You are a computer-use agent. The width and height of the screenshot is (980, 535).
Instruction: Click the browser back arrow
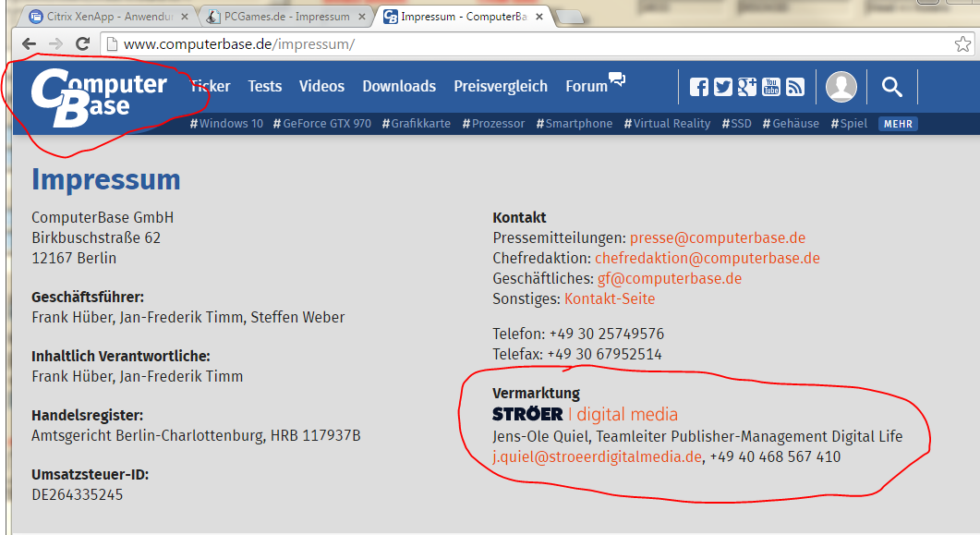click(x=29, y=43)
